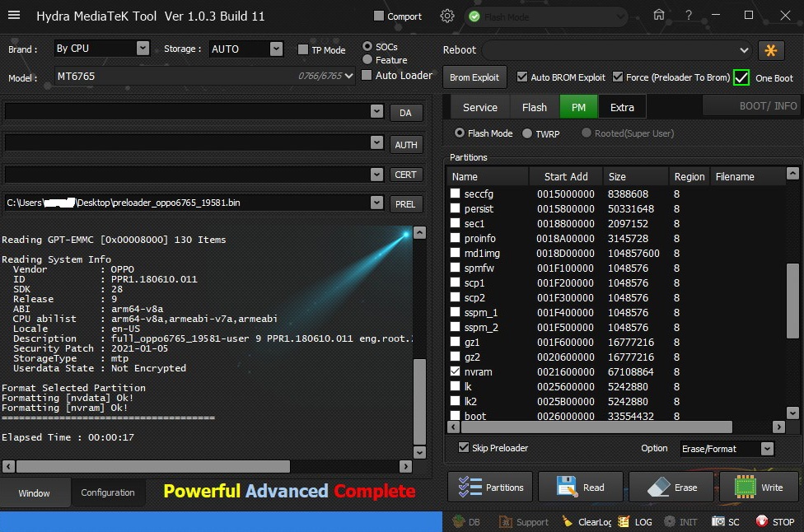The height and width of the screenshot is (532, 804).
Task: Open the BOOT/ INFO tab
Action: [753, 105]
